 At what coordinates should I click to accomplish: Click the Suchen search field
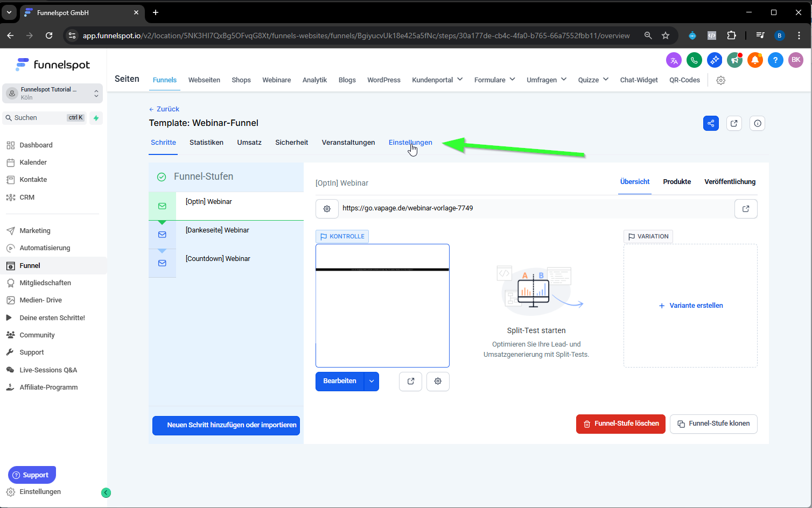[x=45, y=118]
